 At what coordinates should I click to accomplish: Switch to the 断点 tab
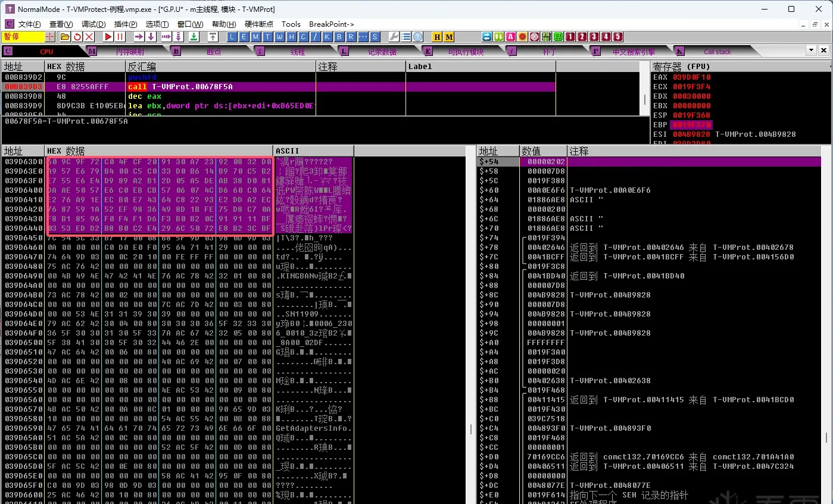click(214, 52)
